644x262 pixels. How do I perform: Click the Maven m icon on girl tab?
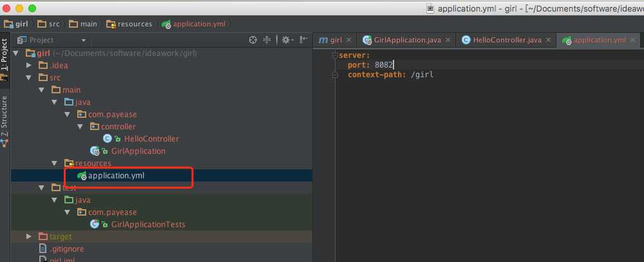coord(323,40)
